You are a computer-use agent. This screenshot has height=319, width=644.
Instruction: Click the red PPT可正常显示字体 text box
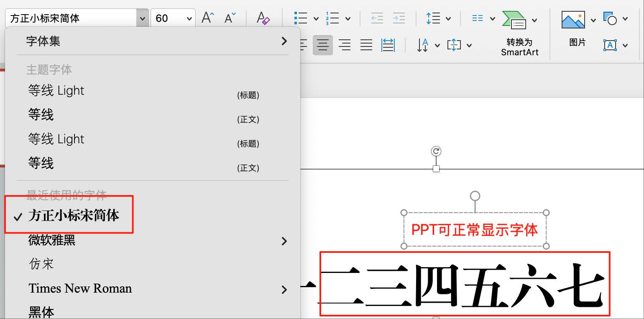coord(475,229)
